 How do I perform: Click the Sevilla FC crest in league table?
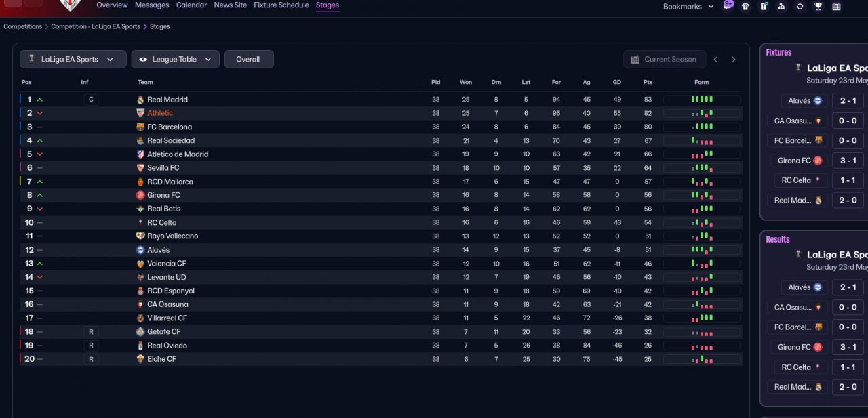coord(140,168)
